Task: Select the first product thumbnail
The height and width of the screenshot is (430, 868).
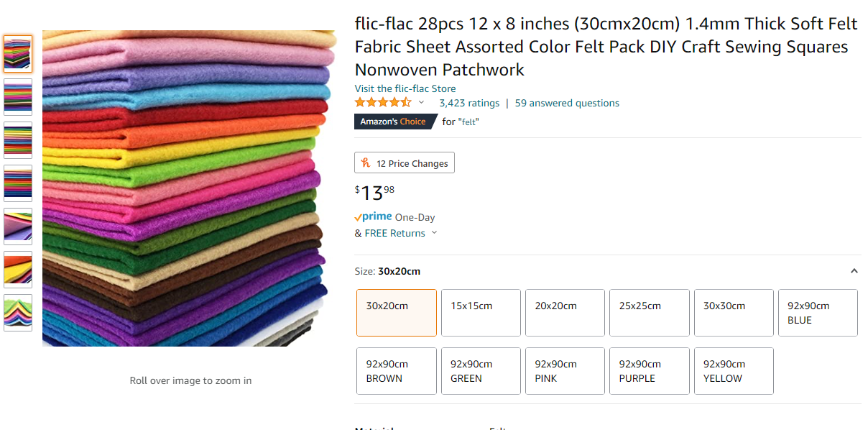Action: pyautogui.click(x=17, y=53)
